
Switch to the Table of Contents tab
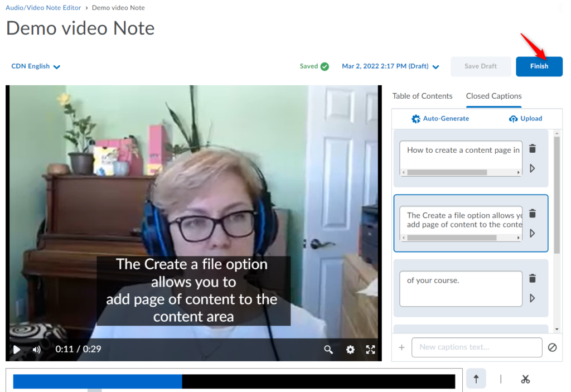422,96
